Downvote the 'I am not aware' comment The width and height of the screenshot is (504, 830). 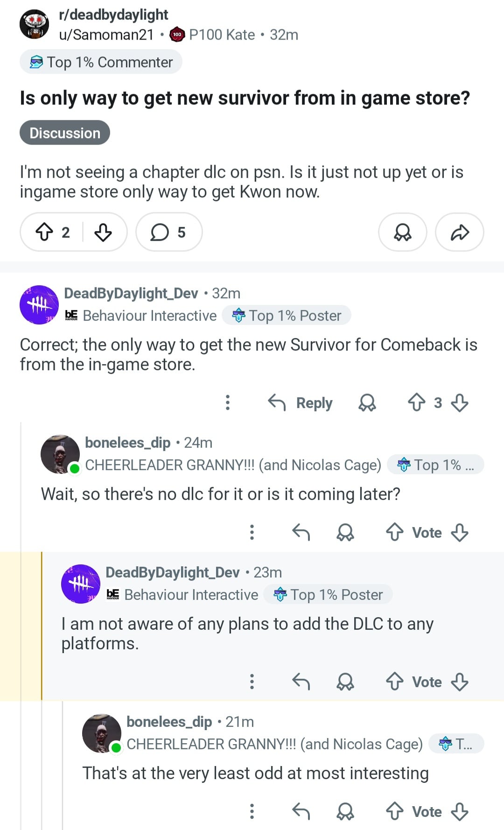tap(460, 682)
